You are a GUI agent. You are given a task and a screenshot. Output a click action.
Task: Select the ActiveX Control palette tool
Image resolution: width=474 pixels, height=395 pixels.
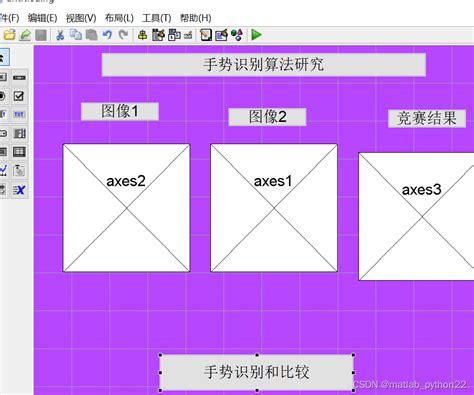(19, 190)
